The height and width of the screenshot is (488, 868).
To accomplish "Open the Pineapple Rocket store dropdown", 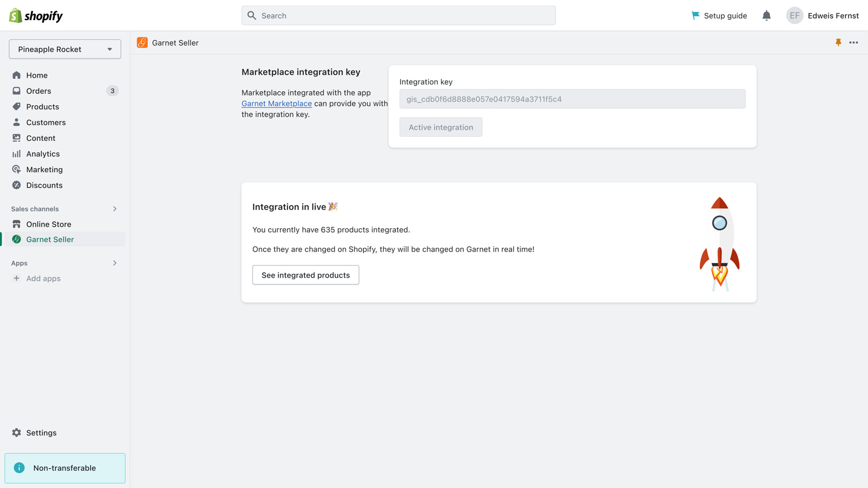I will pyautogui.click(x=65, y=49).
